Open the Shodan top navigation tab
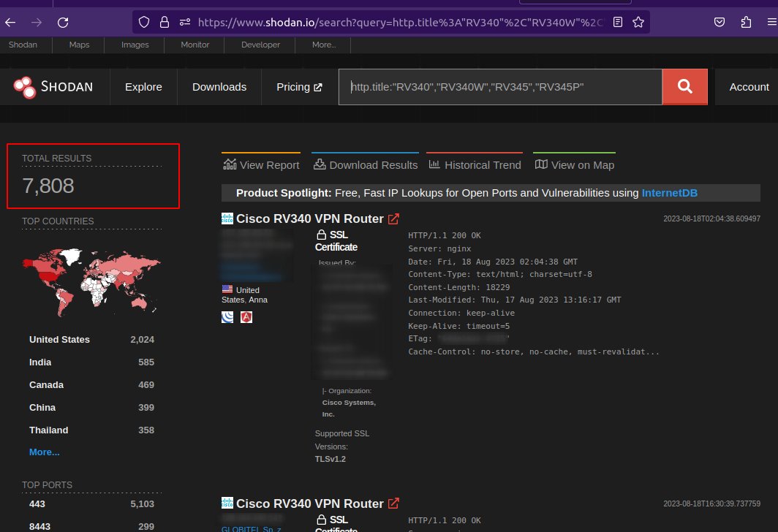The image size is (778, 532). [x=23, y=45]
